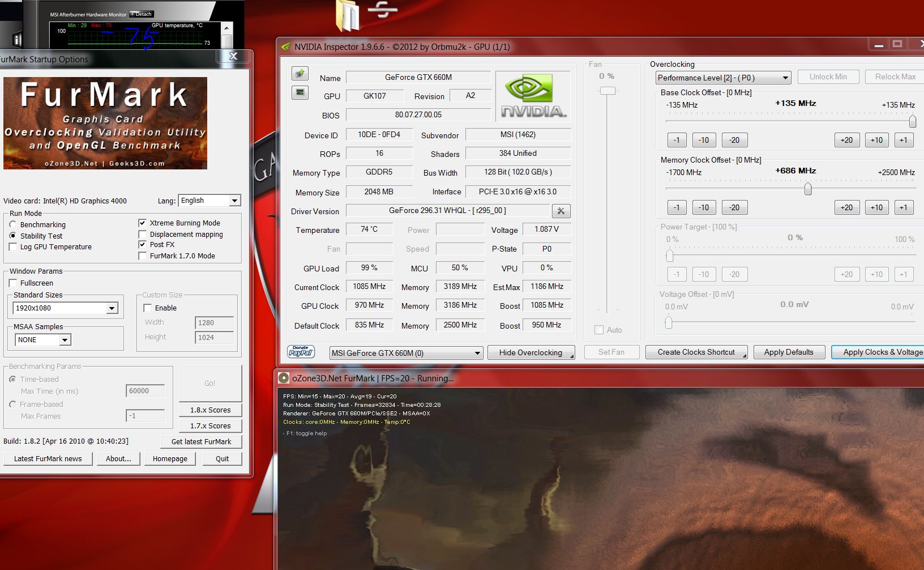Select Stability Test run mode

point(13,236)
